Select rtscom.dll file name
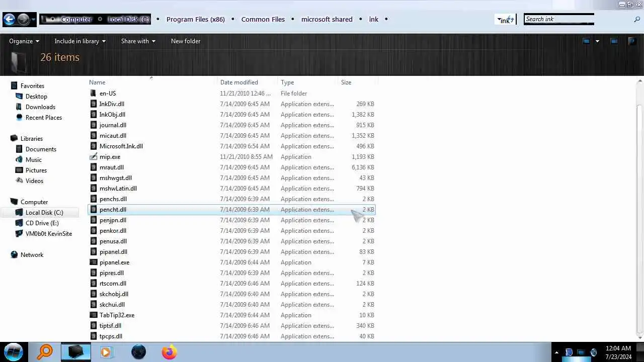This screenshot has width=644, height=362. coord(113,284)
